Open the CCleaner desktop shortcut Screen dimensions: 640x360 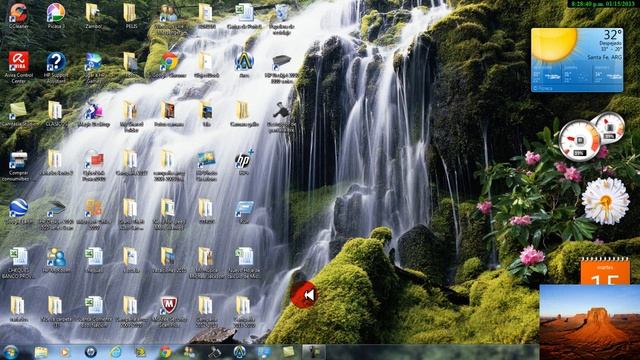18,16
